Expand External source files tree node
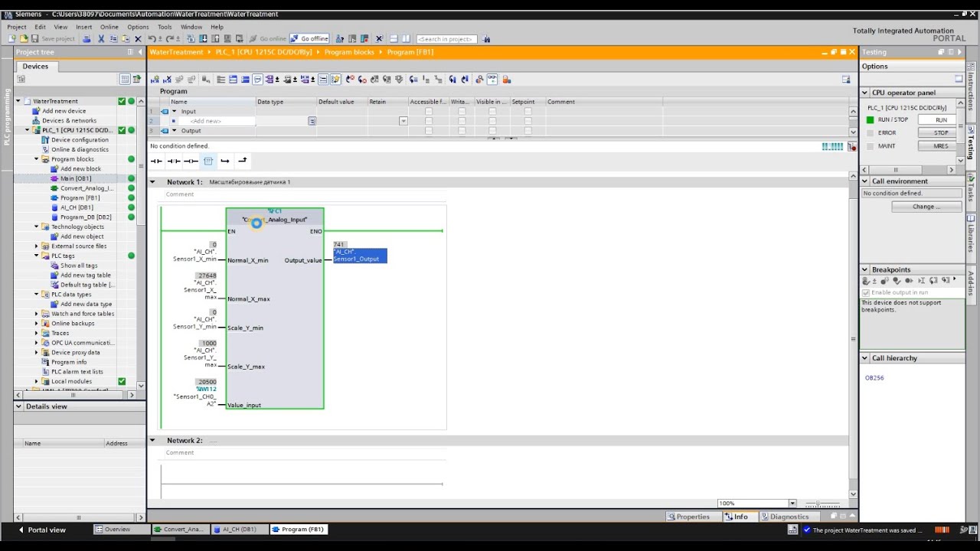The height and width of the screenshot is (551, 980). [36, 246]
